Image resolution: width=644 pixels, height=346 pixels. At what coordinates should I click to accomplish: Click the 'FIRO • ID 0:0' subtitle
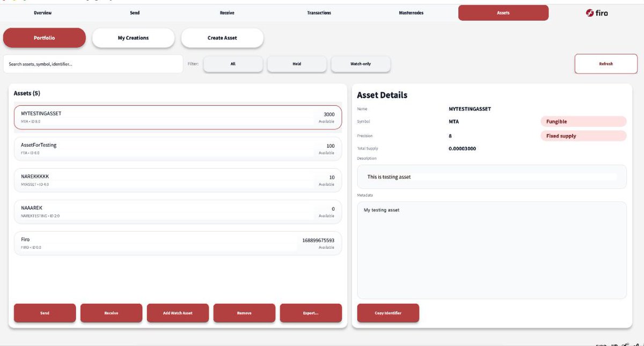(31, 248)
